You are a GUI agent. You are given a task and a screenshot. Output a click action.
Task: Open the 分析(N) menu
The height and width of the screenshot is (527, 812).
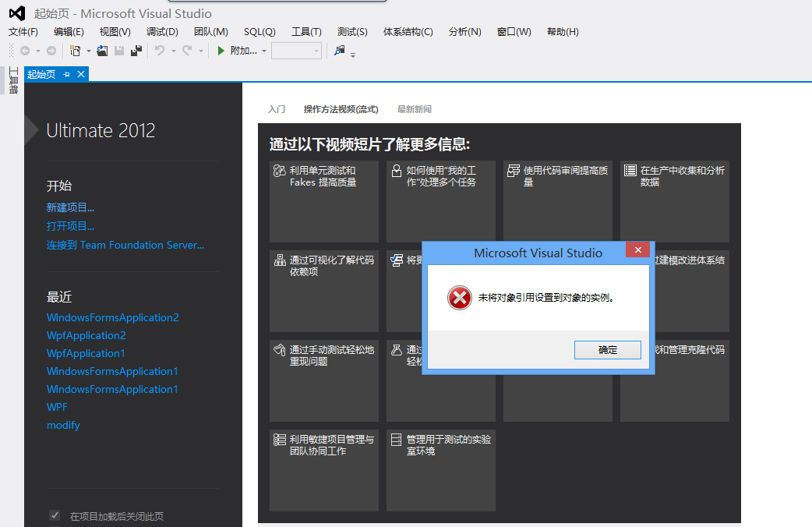coord(464,32)
